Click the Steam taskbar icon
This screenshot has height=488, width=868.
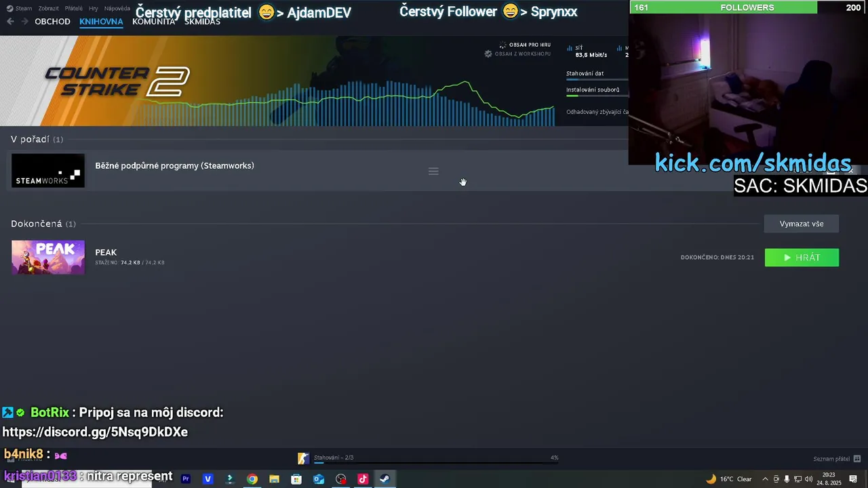(384, 479)
